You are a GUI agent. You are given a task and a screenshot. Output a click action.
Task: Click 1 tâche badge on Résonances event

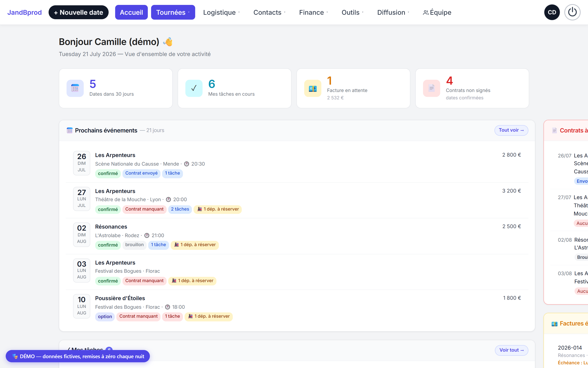158,245
